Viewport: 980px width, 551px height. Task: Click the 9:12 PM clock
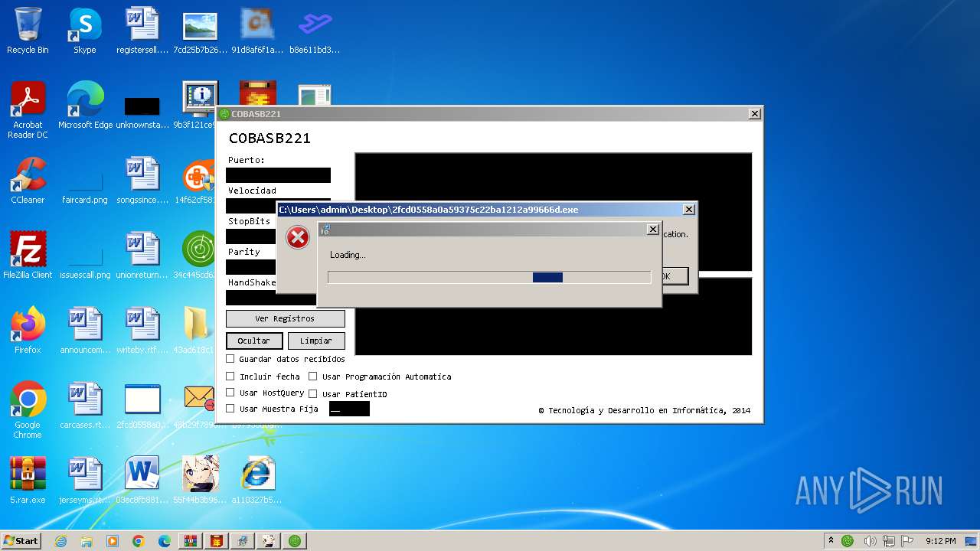tap(940, 540)
